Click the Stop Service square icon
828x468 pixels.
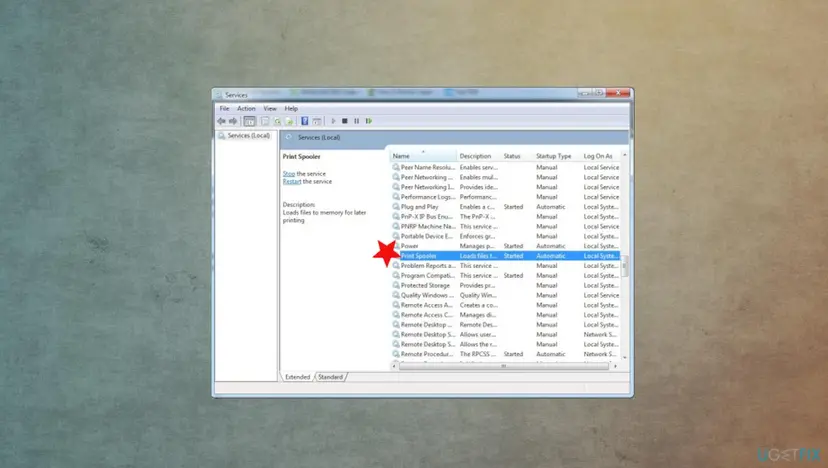click(x=345, y=121)
